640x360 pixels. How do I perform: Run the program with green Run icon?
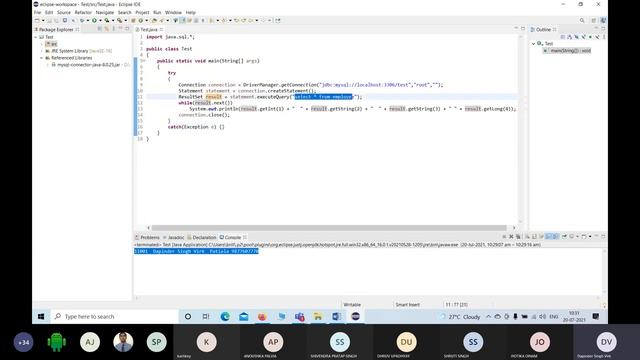click(94, 20)
